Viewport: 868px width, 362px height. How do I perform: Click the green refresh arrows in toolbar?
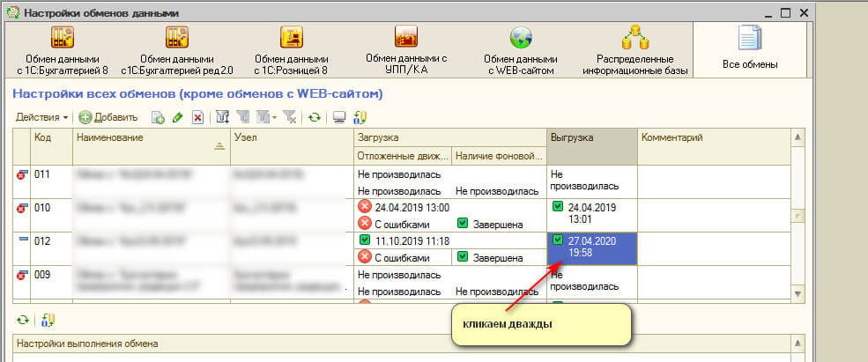pyautogui.click(x=314, y=117)
